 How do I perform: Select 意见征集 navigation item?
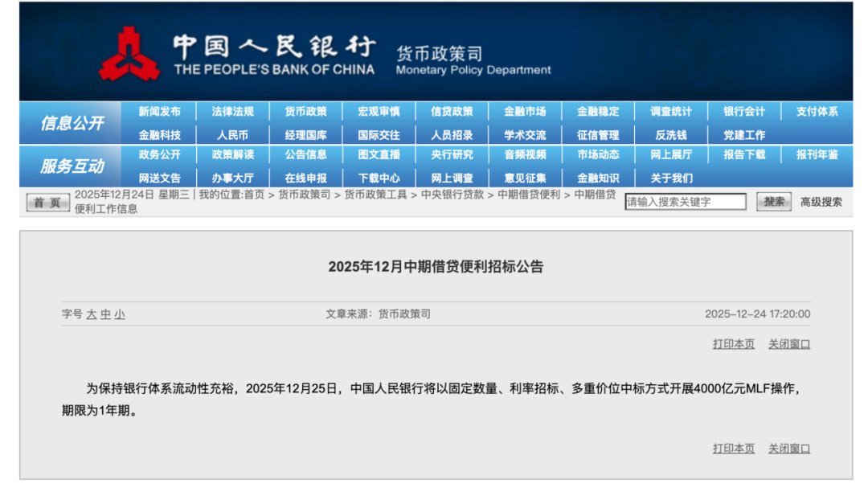pos(525,178)
